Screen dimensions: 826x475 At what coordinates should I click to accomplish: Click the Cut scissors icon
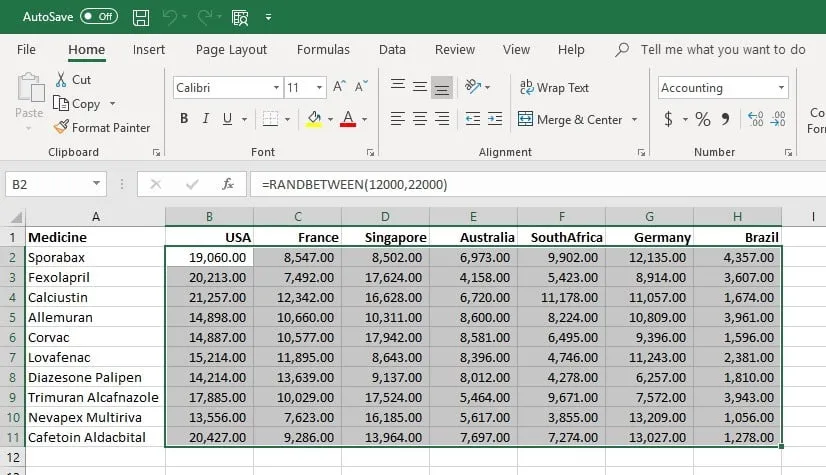pyautogui.click(x=60, y=79)
